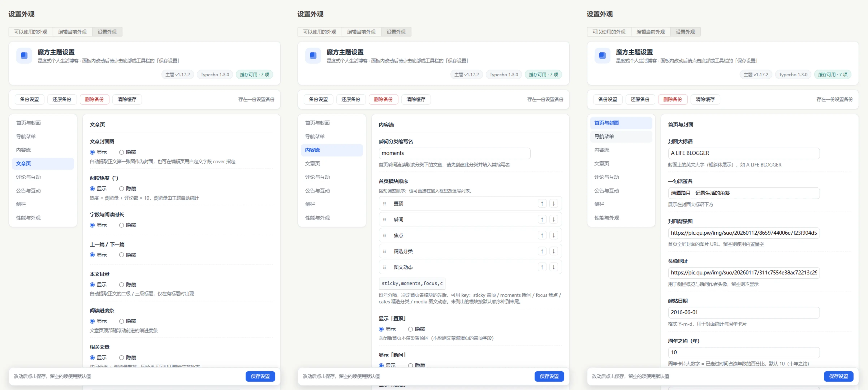Click the up arrow in 瞬间 row
Image resolution: width=868 pixels, height=390 pixels.
[x=542, y=219]
